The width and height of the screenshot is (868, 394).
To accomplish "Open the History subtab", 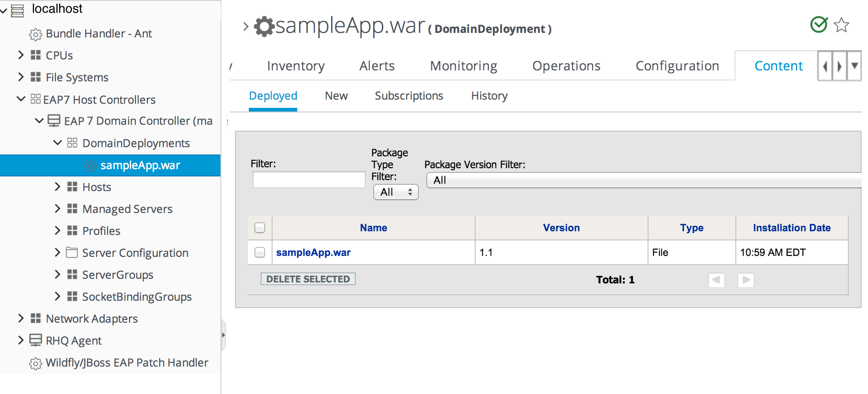I will tap(489, 96).
